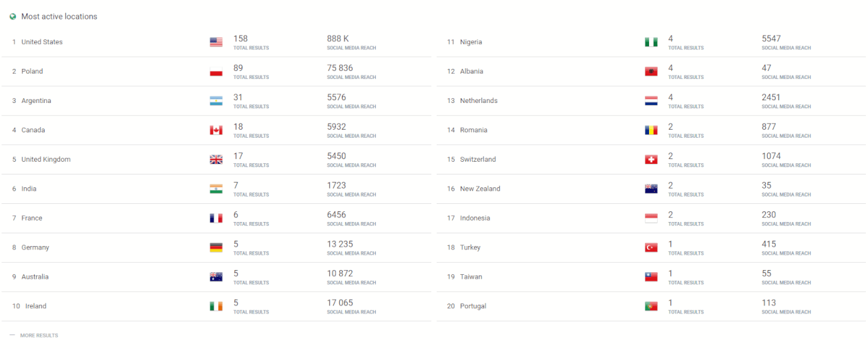Click the Canada flag icon
The image size is (868, 349).
216,130
